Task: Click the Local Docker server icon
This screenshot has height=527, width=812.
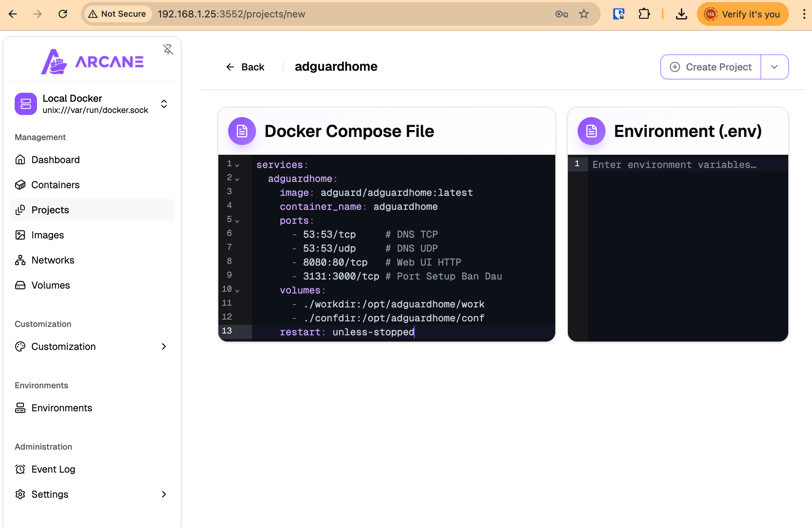Action: click(25, 104)
